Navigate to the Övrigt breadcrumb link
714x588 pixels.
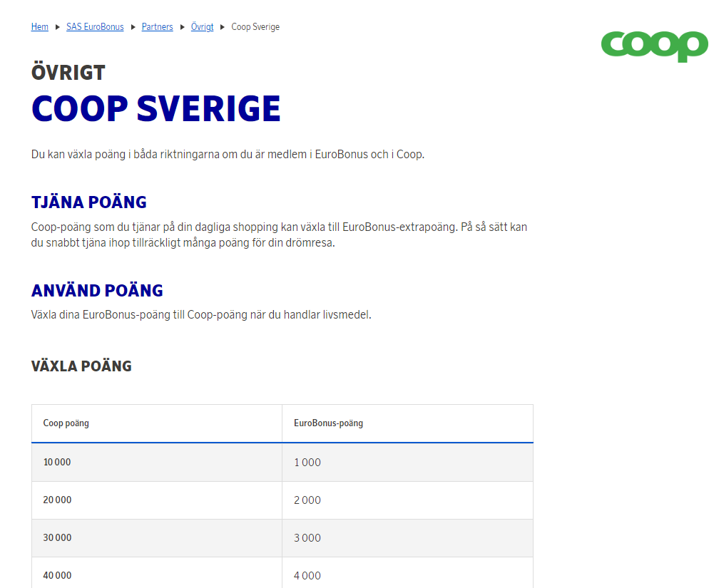(202, 27)
